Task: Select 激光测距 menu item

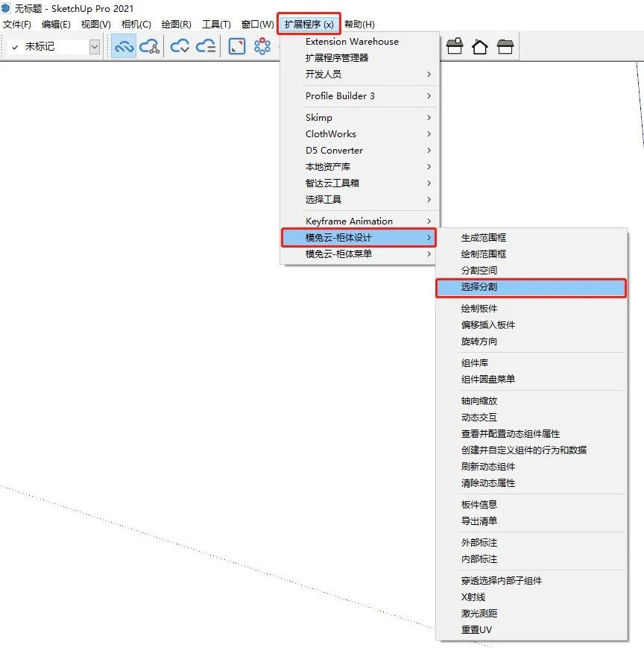Action: (479, 614)
